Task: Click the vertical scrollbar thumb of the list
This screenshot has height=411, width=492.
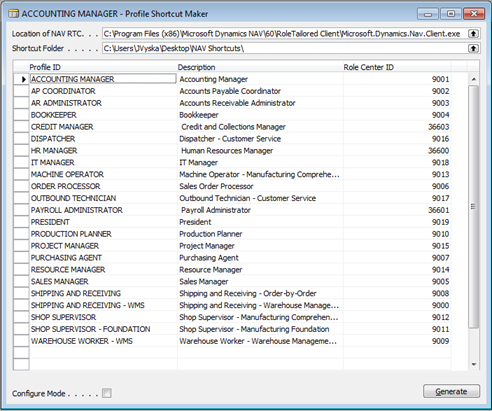Action: [x=473, y=207]
